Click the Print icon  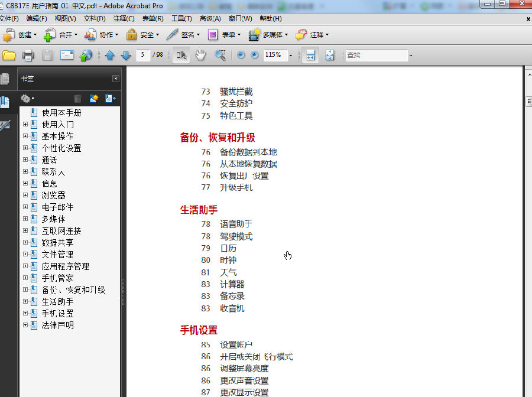(28, 55)
